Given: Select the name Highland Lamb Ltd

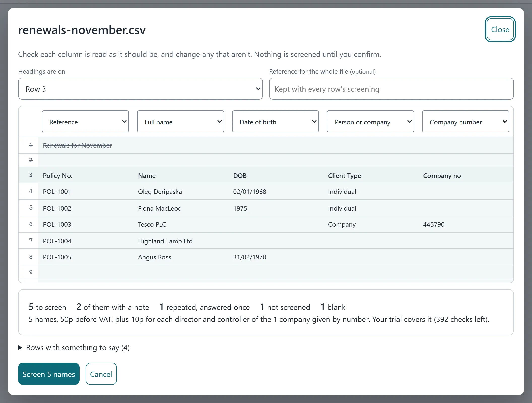Looking at the screenshot, I should [x=165, y=241].
